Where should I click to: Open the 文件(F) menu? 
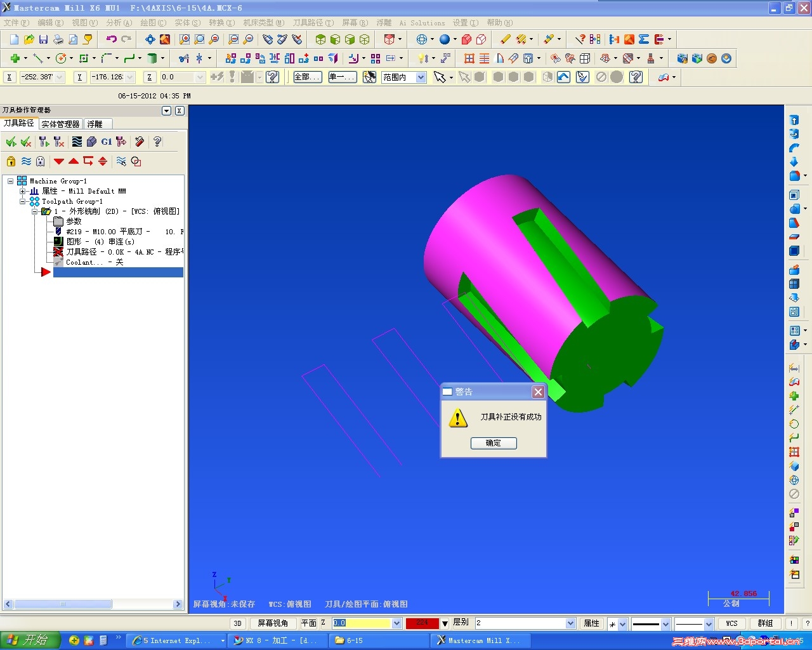point(16,23)
